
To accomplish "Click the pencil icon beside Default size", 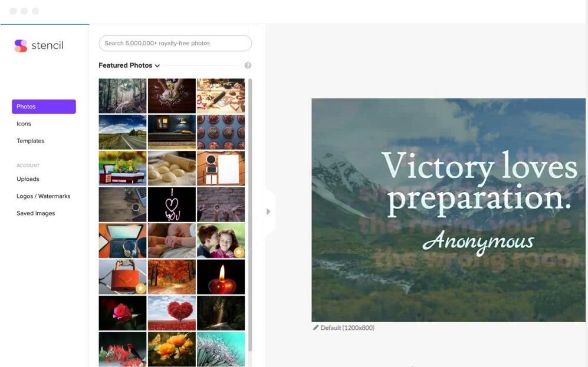I will [316, 328].
